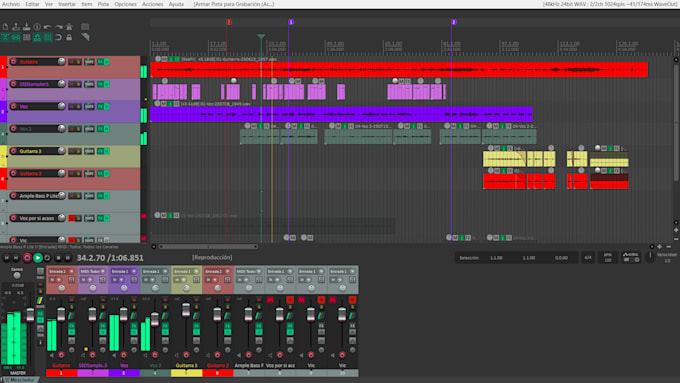The width and height of the screenshot is (680, 383).
Task: Click the playback rate Velocidad knob
Action: click(x=650, y=257)
